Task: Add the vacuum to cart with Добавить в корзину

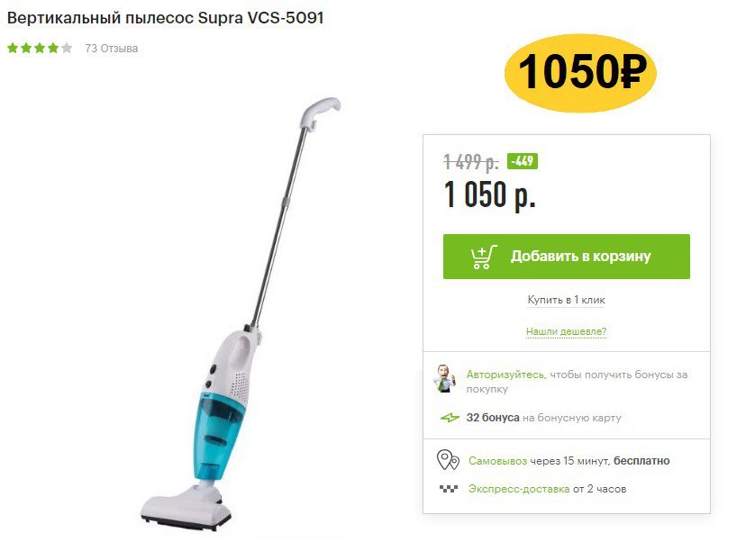Action: point(566,257)
